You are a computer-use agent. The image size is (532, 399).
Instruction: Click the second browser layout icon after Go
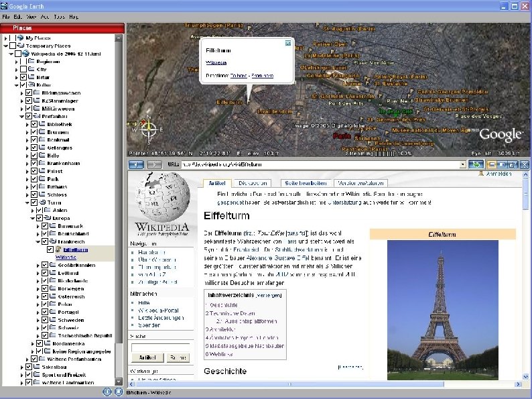(x=502, y=165)
